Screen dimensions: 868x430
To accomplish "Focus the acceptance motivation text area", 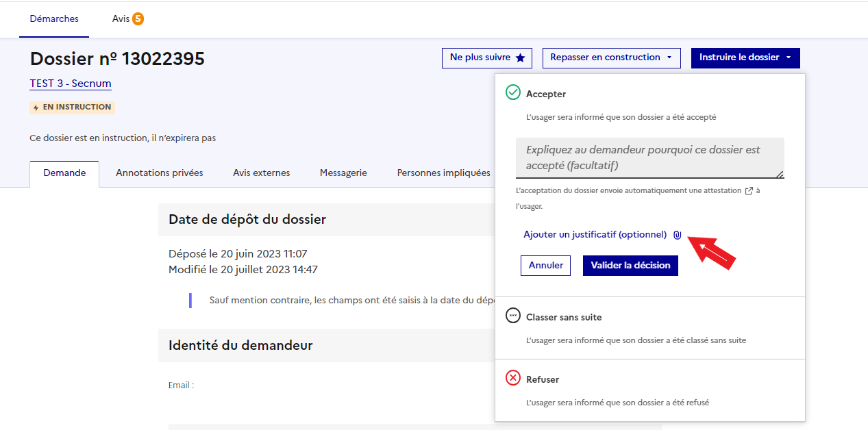I will pos(650,158).
